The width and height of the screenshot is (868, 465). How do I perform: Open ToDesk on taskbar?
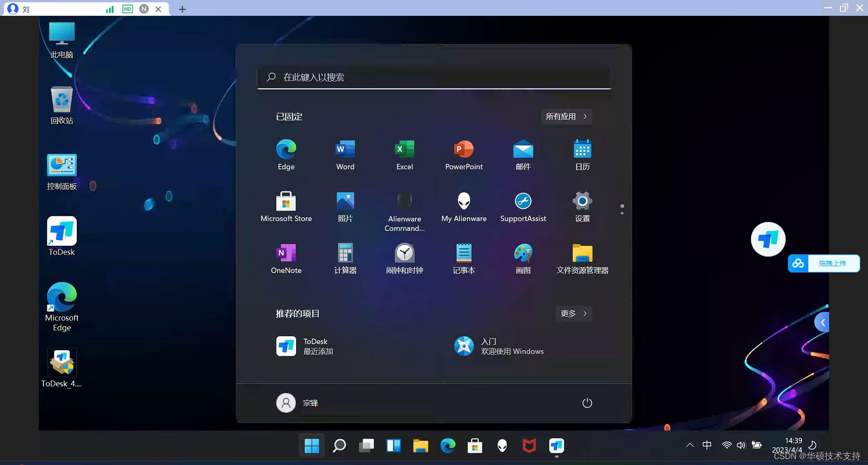[556, 446]
